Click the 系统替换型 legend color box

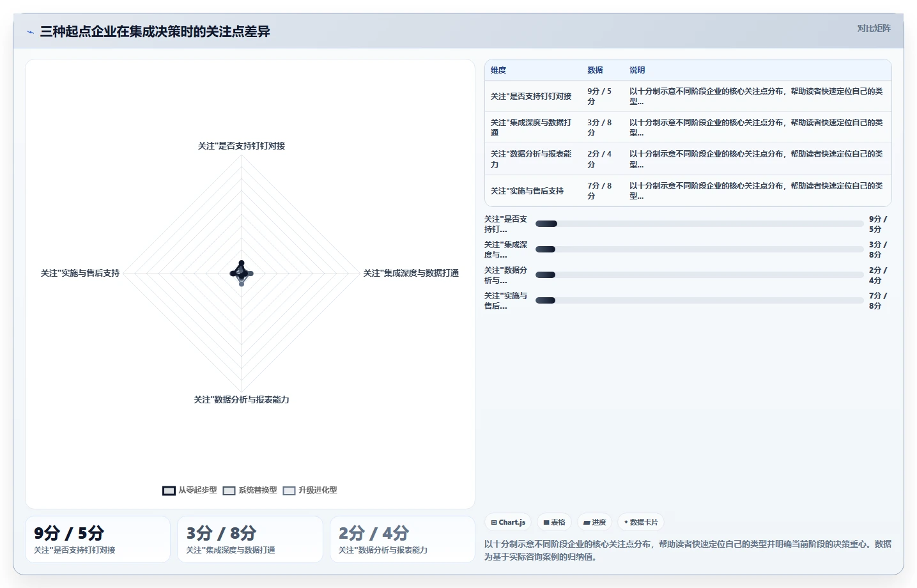tap(229, 491)
